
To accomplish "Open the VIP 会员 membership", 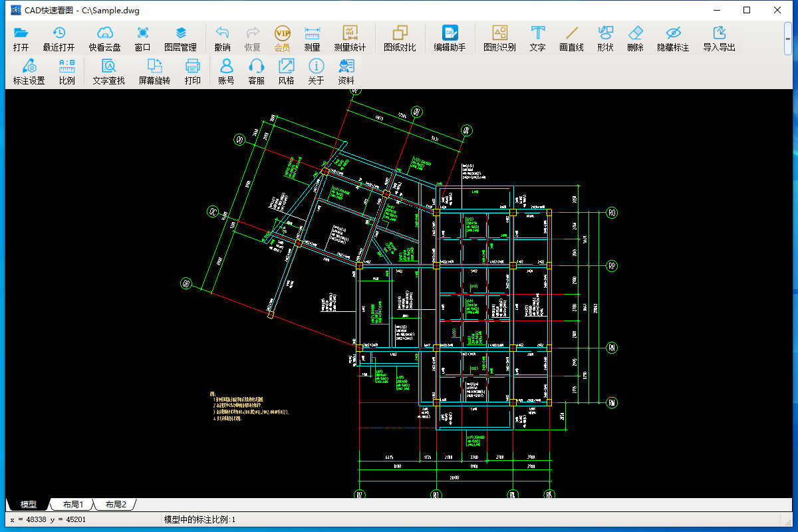I will pyautogui.click(x=283, y=39).
